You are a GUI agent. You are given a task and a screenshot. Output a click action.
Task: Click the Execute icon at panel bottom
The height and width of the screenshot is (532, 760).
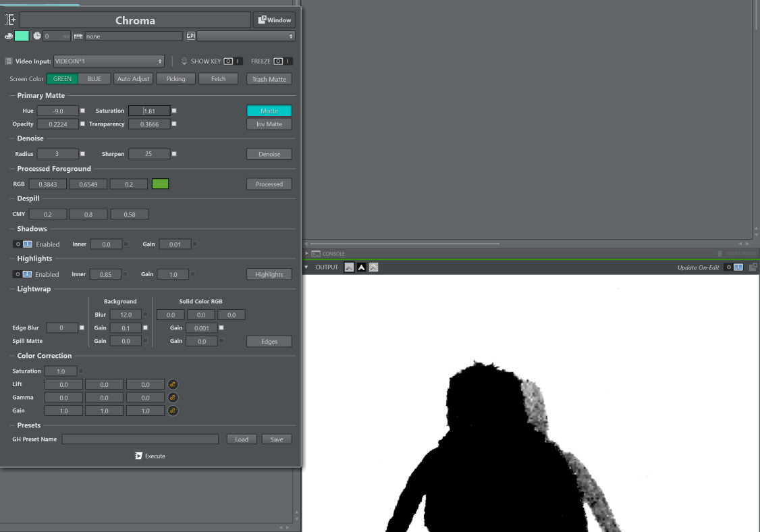138,456
